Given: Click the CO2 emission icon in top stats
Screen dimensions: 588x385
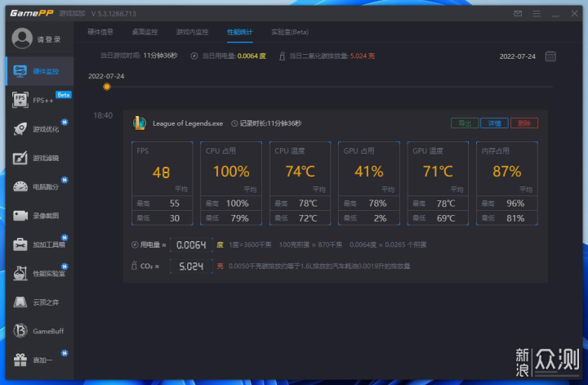Looking at the screenshot, I should click(x=282, y=56).
